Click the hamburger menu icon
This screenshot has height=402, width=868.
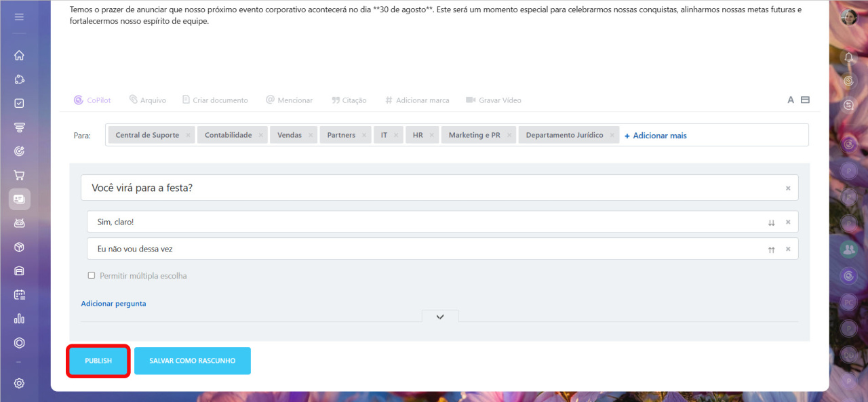coord(19,17)
